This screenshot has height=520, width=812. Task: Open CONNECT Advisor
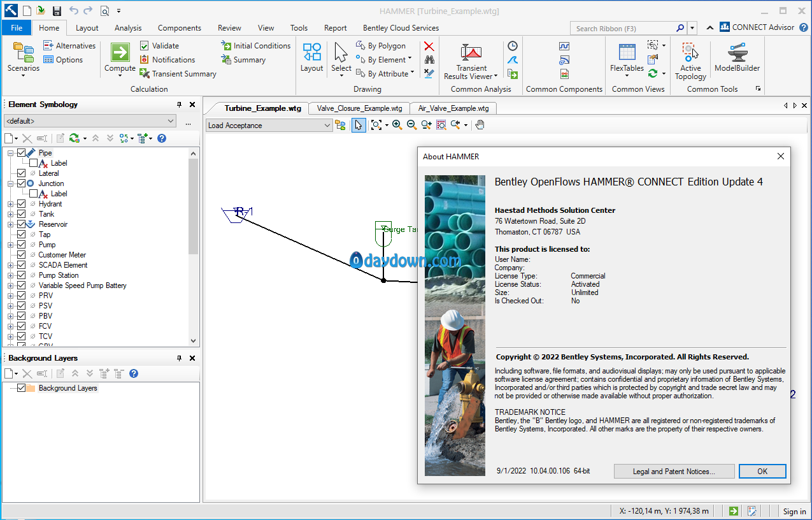[757, 27]
